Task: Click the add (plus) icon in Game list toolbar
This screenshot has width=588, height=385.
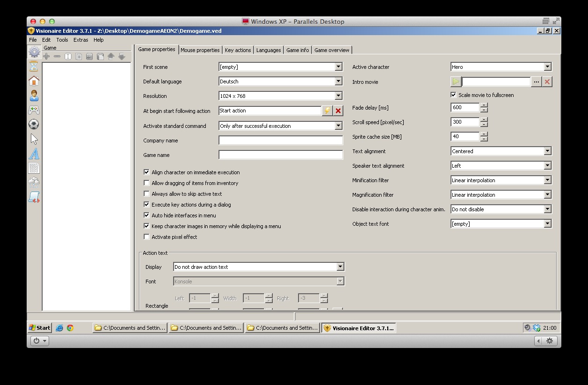Action: point(46,56)
